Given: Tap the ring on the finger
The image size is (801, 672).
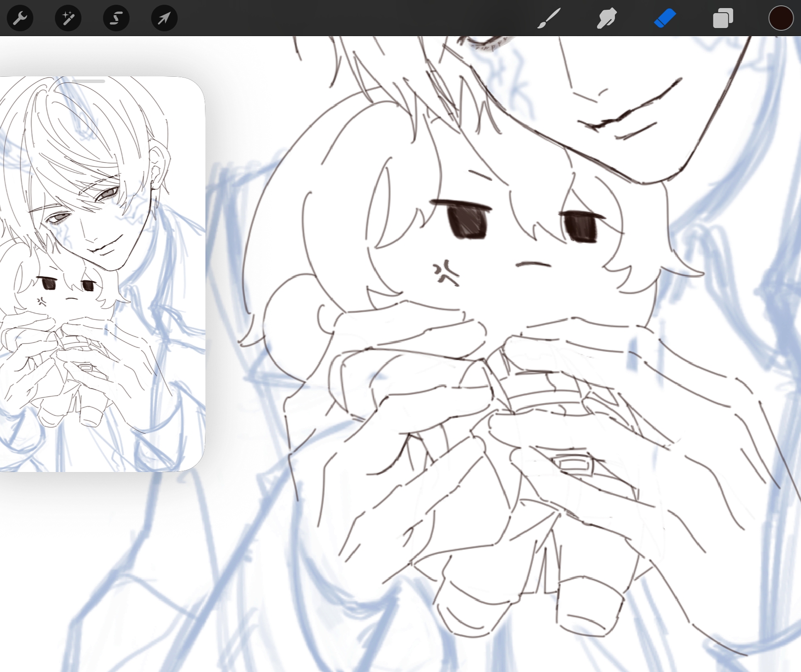Looking at the screenshot, I should point(575,464).
